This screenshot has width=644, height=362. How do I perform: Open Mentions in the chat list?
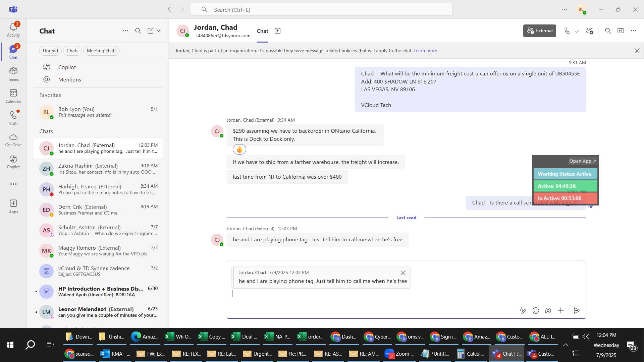[98, 79]
